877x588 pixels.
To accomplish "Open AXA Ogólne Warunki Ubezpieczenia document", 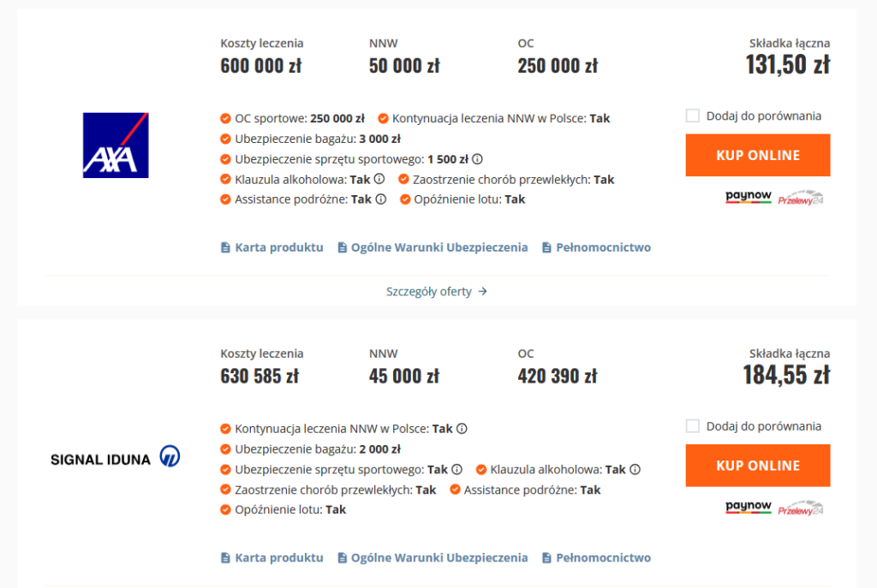I will [433, 247].
